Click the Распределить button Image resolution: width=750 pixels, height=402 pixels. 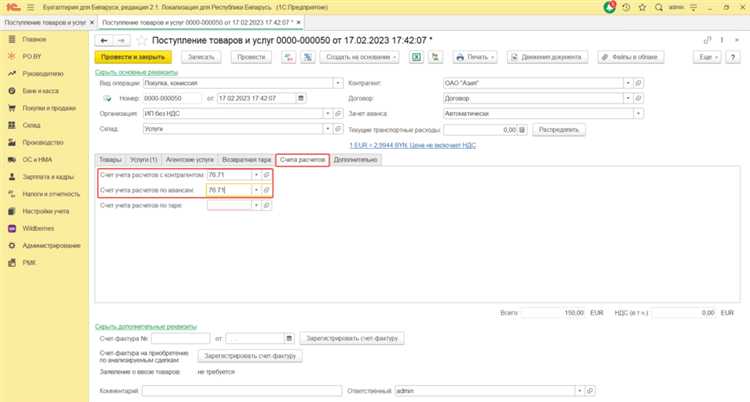coord(558,130)
